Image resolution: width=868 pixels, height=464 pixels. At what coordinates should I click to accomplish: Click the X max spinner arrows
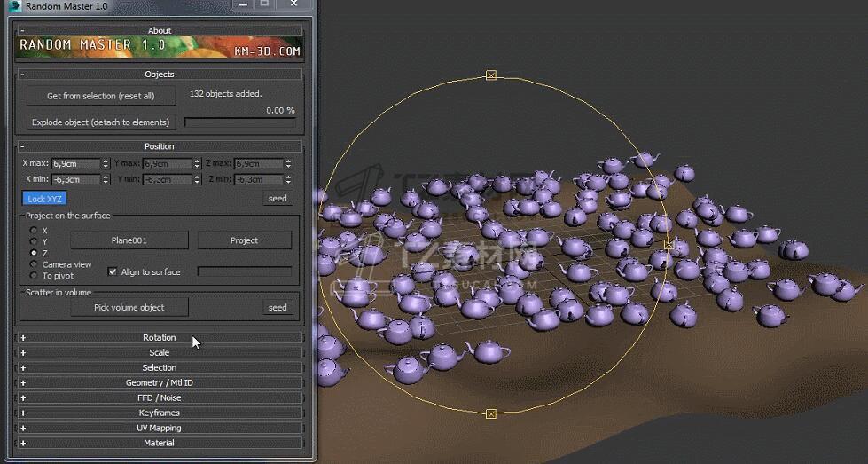pyautogui.click(x=106, y=164)
